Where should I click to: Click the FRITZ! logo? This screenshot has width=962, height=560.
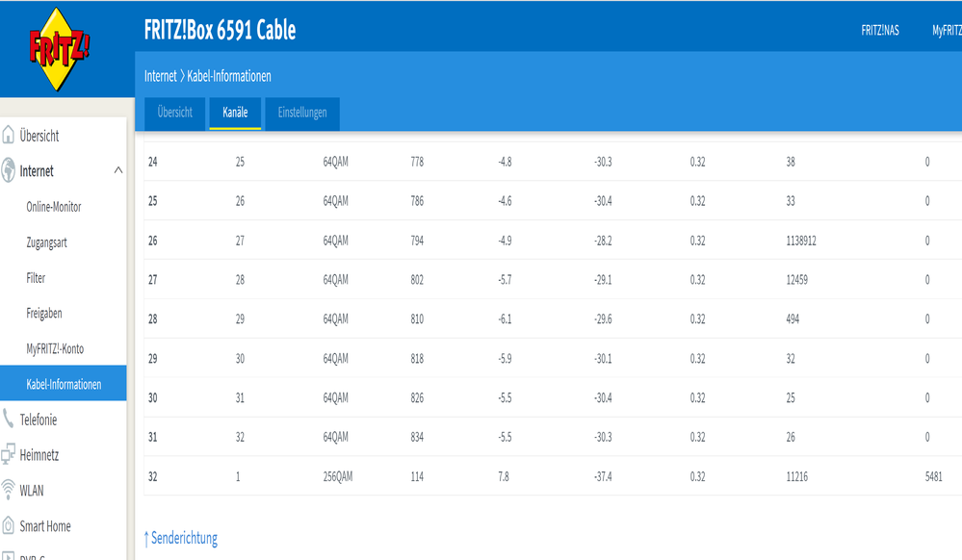[59, 49]
